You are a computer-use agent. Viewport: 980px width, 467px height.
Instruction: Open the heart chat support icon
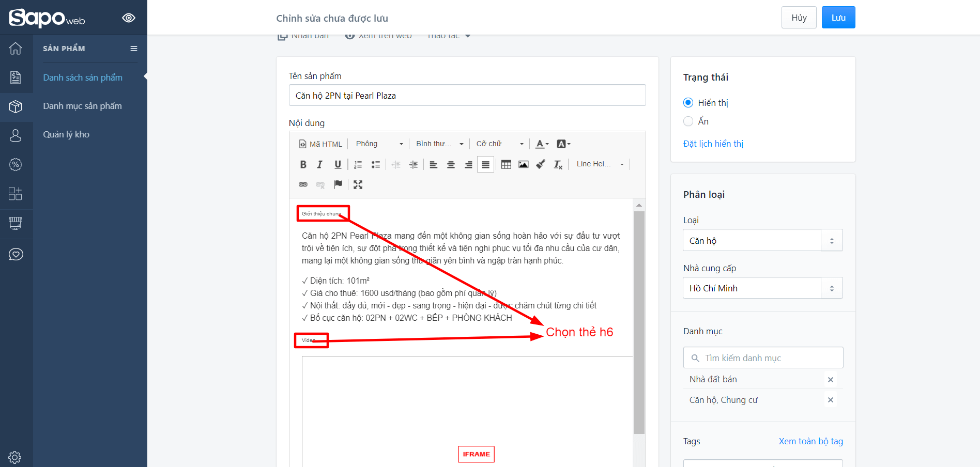pos(16,254)
